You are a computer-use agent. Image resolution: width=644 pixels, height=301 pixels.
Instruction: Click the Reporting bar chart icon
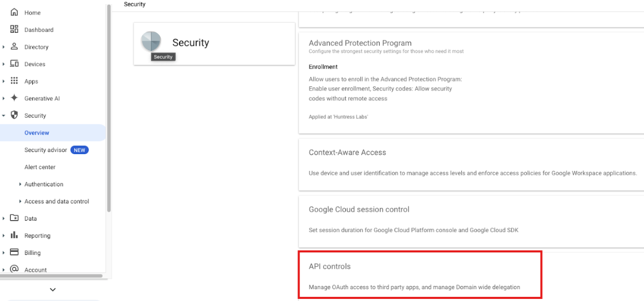coord(14,235)
